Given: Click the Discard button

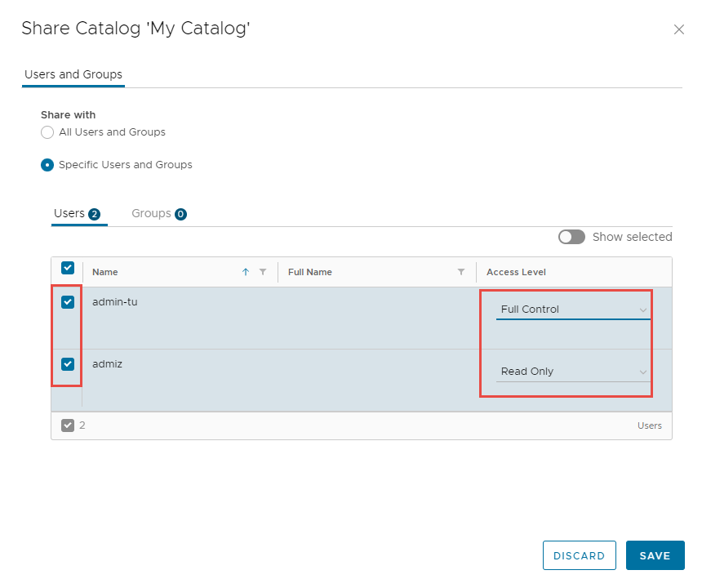Looking at the screenshot, I should pos(579,555).
